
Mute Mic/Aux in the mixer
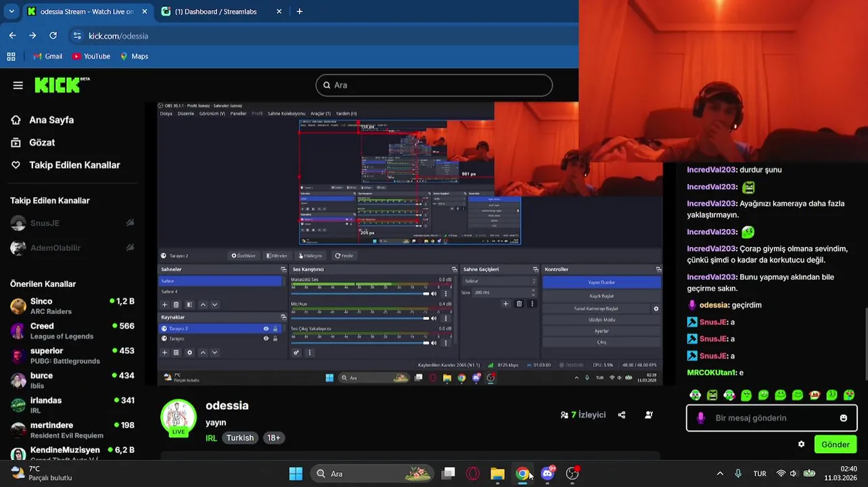(435, 318)
